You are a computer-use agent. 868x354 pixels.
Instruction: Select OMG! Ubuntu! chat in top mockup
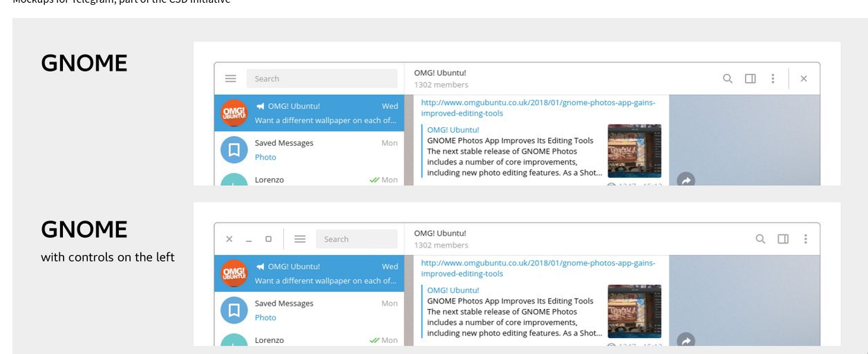click(309, 113)
